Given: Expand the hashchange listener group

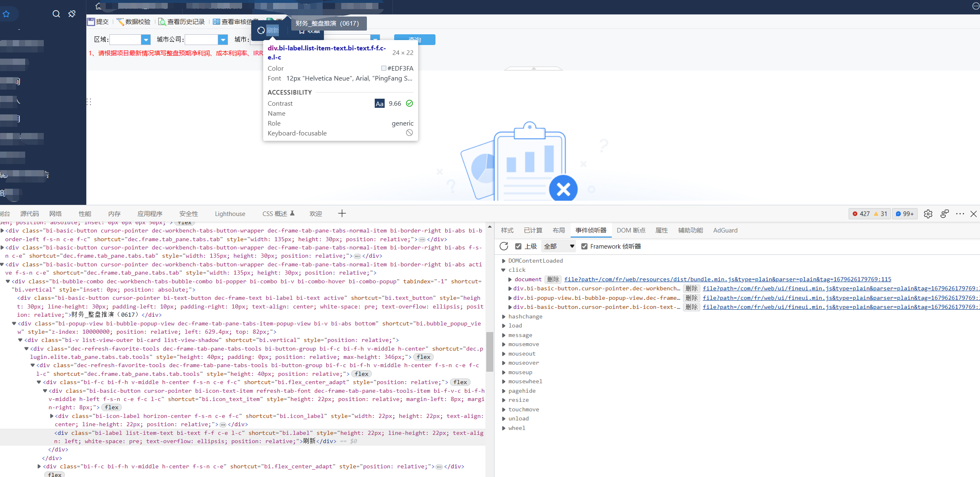Looking at the screenshot, I should [504, 317].
